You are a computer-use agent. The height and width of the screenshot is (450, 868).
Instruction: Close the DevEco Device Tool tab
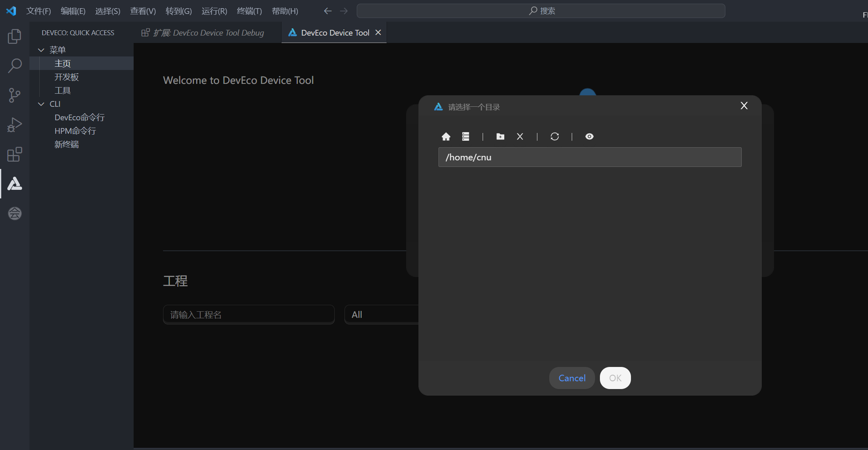coord(378,32)
